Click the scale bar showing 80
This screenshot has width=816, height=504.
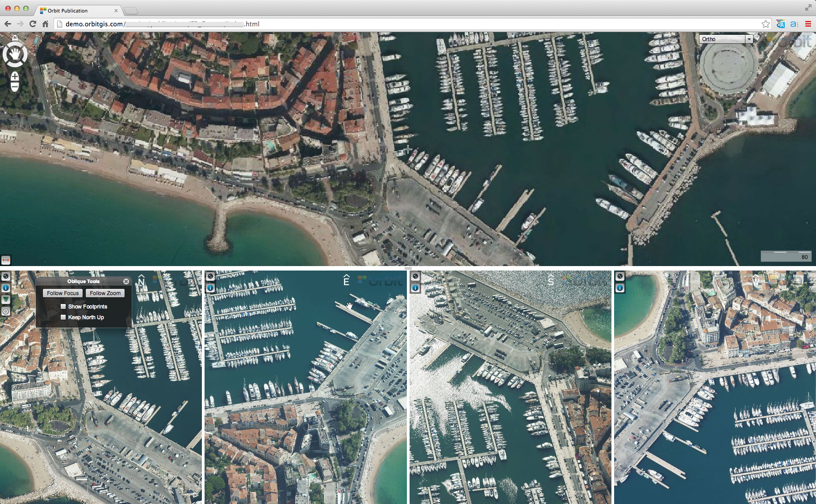tap(786, 256)
